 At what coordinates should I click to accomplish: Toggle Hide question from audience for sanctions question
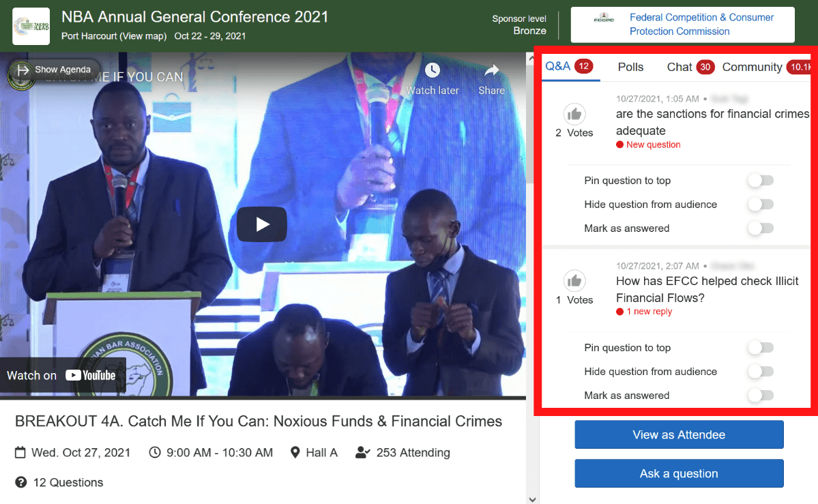[x=760, y=205]
